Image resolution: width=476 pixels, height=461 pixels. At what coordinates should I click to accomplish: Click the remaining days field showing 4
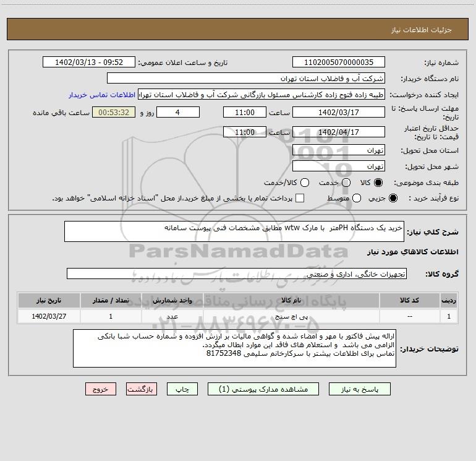coord(178,112)
